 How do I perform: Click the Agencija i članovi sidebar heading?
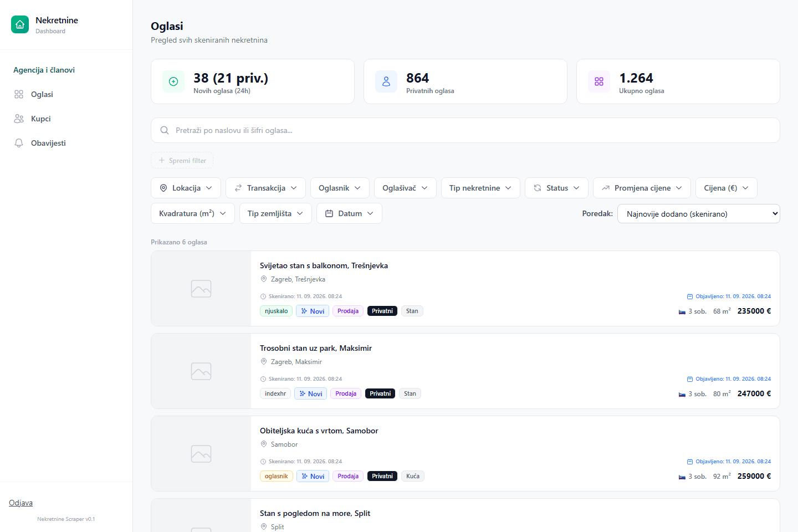point(44,70)
